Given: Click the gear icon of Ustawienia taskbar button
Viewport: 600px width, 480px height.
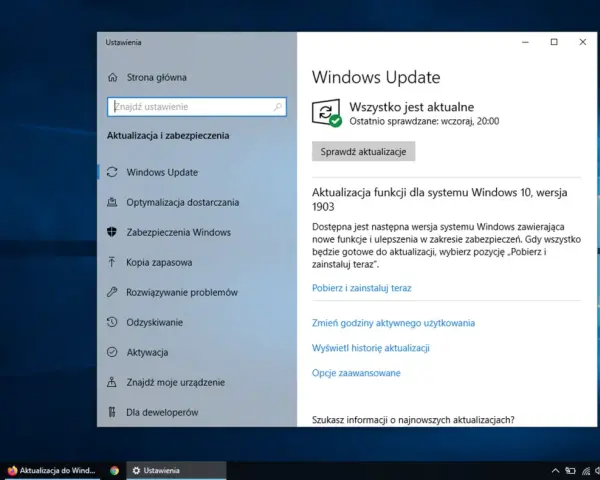Looking at the screenshot, I should coord(136,470).
